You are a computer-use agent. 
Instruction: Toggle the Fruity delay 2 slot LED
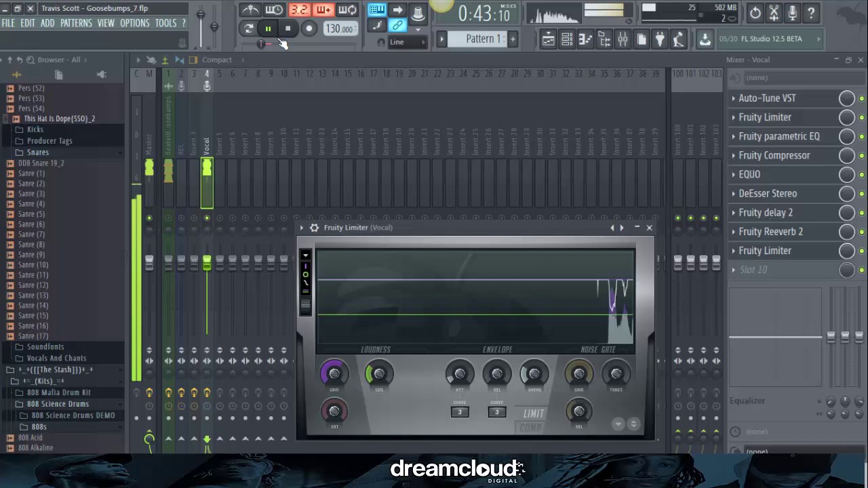tap(861, 212)
